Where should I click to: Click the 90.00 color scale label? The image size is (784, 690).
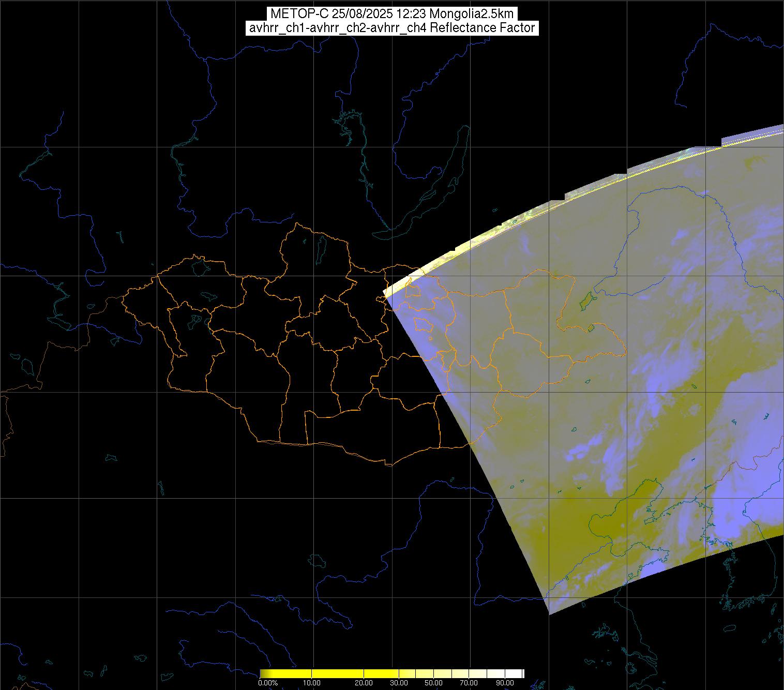[505, 683]
